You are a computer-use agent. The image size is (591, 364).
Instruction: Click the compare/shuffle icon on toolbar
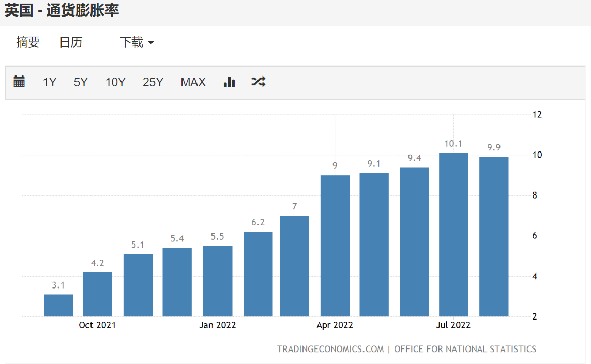pos(258,82)
